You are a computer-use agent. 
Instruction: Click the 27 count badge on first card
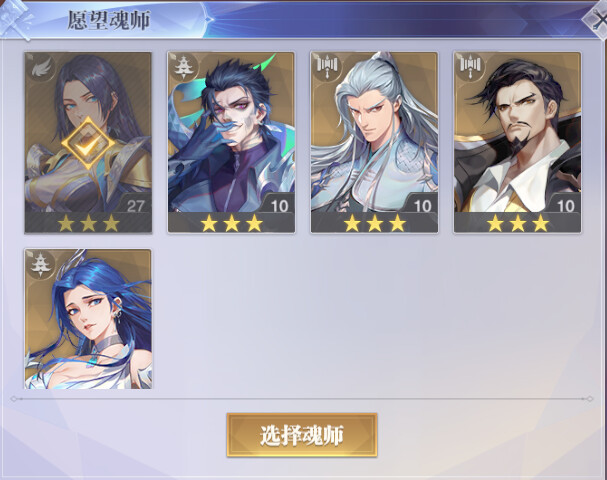[135, 206]
